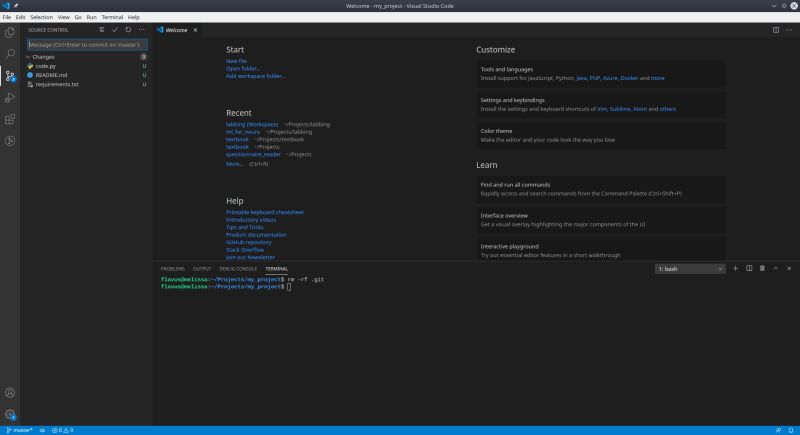Open the Search view in activity bar
Screen dimensions: 800x435
[x=10, y=54]
